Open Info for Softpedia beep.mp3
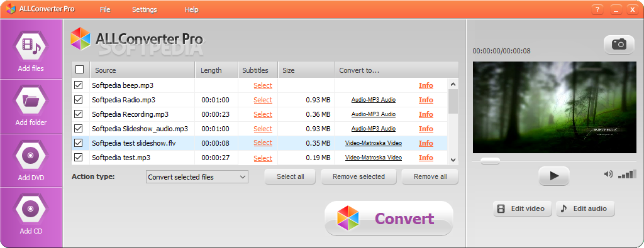Image resolution: width=644 pixels, height=248 pixels. (426, 85)
